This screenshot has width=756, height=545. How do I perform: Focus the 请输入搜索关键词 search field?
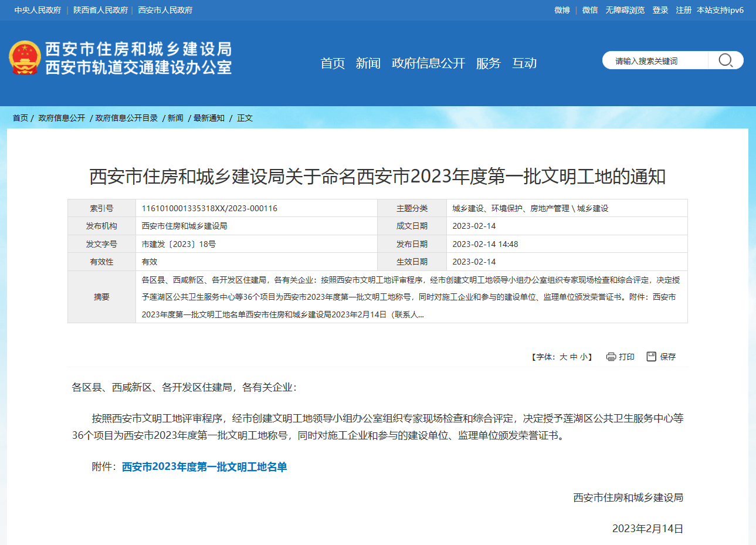(655, 60)
